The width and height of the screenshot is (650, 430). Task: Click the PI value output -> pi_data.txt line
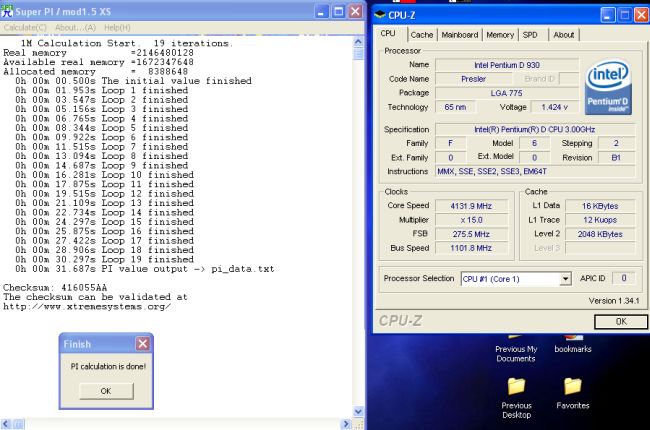[x=145, y=269]
